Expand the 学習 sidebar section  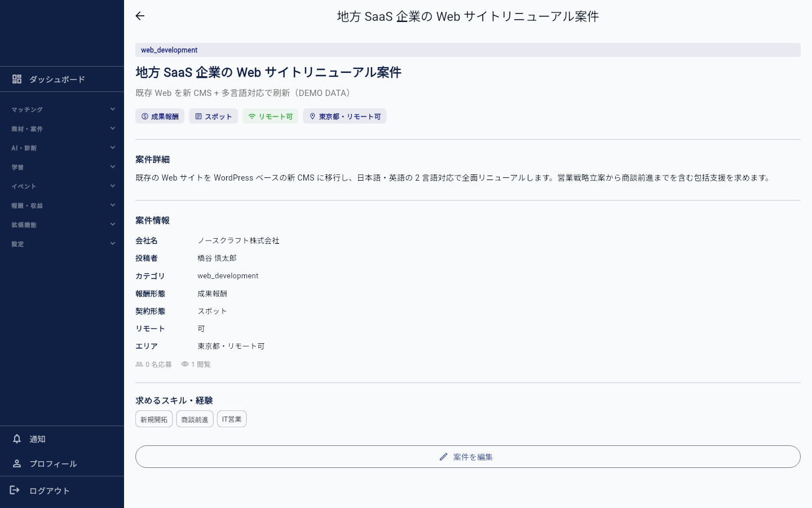point(62,167)
